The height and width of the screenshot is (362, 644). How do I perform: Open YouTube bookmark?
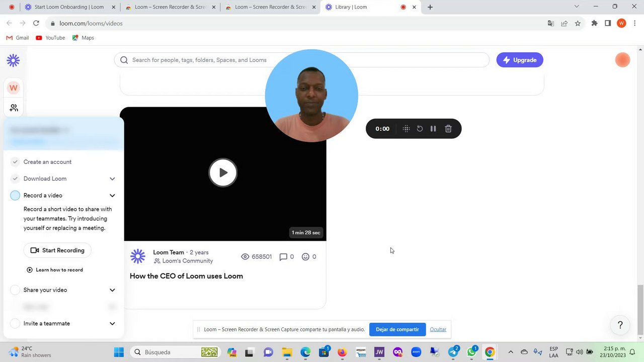pyautogui.click(x=50, y=38)
